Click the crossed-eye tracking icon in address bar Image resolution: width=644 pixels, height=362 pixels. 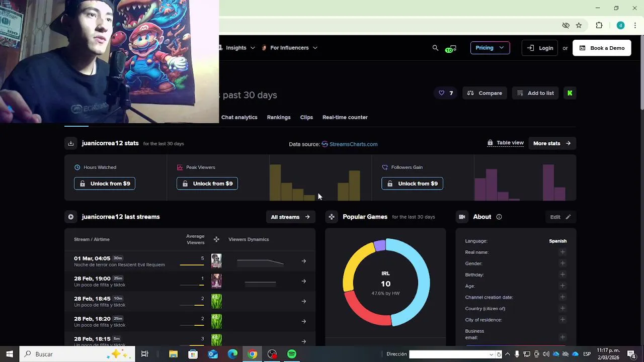tap(566, 25)
